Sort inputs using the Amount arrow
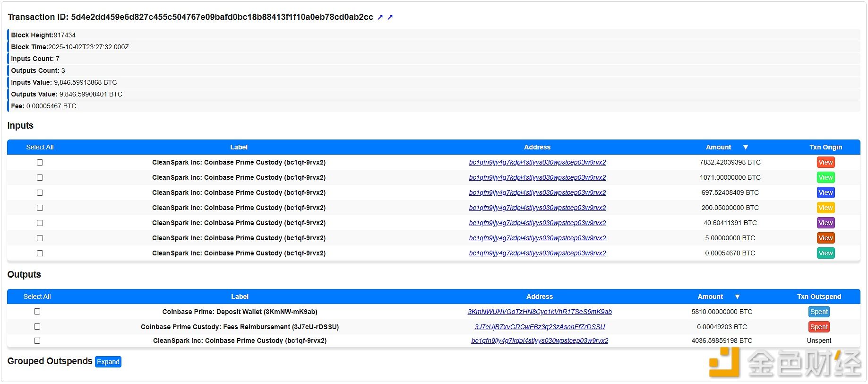This screenshot has width=868, height=384. click(x=745, y=148)
